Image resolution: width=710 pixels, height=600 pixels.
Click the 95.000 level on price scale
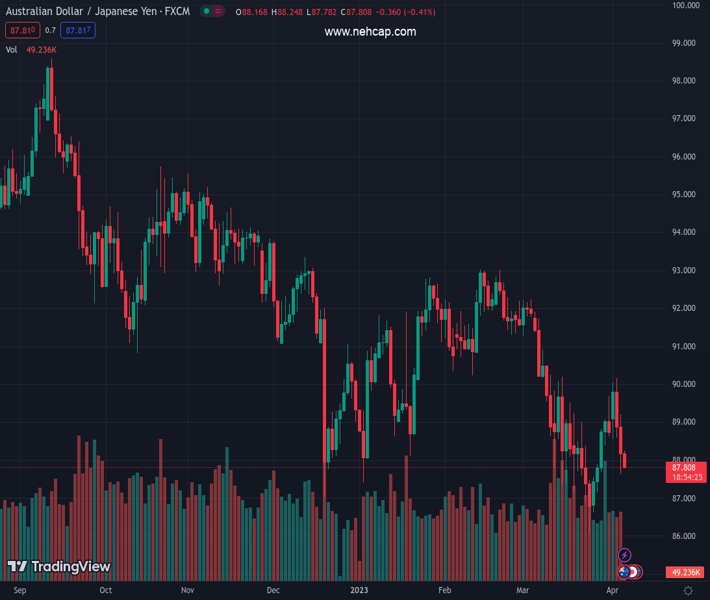(x=684, y=194)
